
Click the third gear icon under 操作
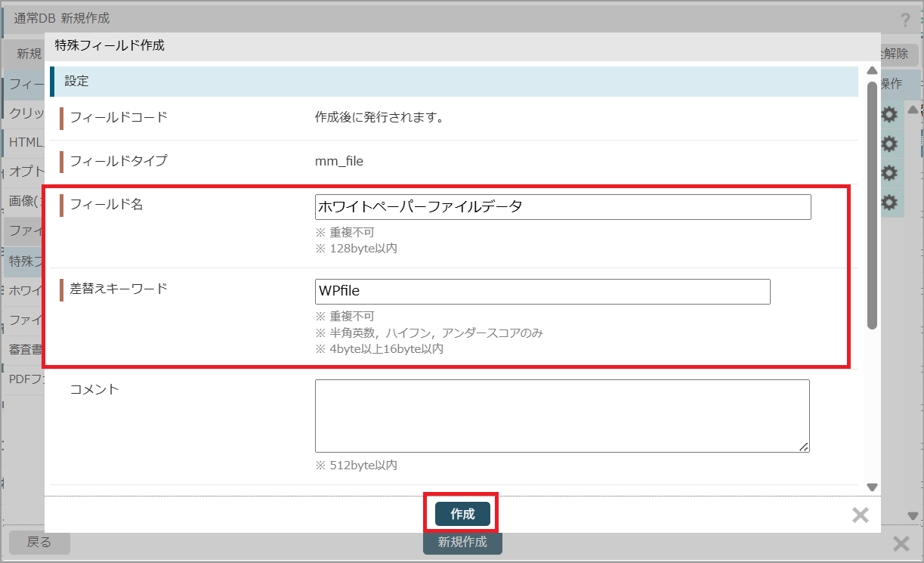pos(889,173)
